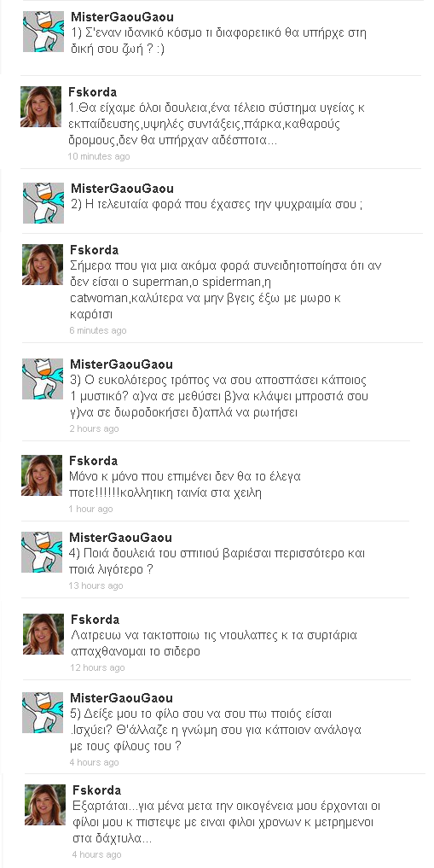This screenshot has height=868, width=434.
Task: Open the '1 hour ago' timestamp link
Action: [90, 509]
